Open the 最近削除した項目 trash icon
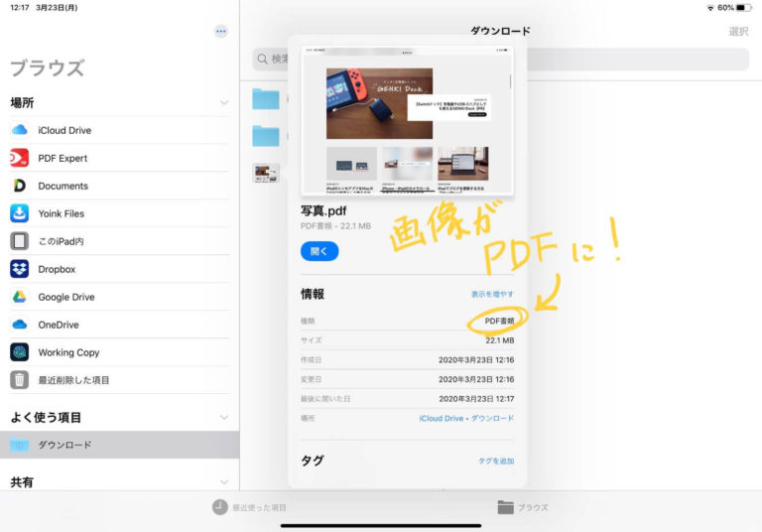The width and height of the screenshot is (762, 532). click(x=20, y=380)
